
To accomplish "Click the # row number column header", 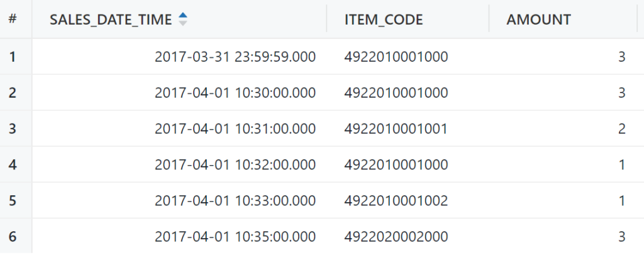I will pos(13,20).
